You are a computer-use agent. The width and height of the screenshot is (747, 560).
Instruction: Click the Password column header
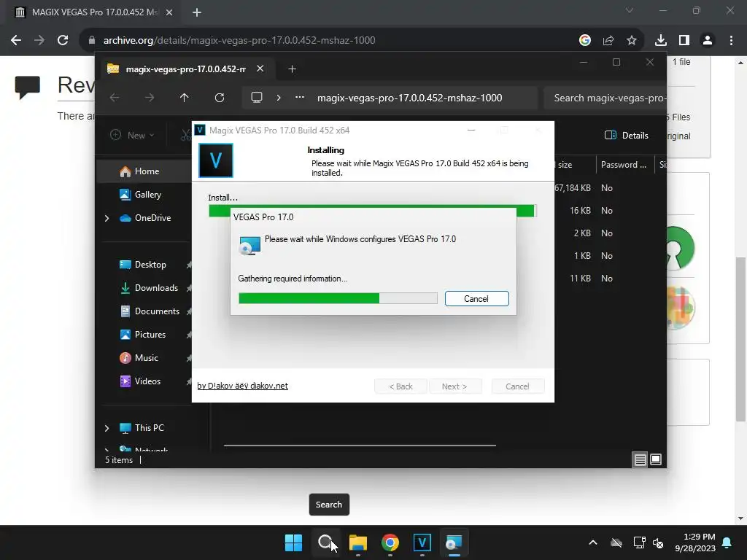[624, 165]
